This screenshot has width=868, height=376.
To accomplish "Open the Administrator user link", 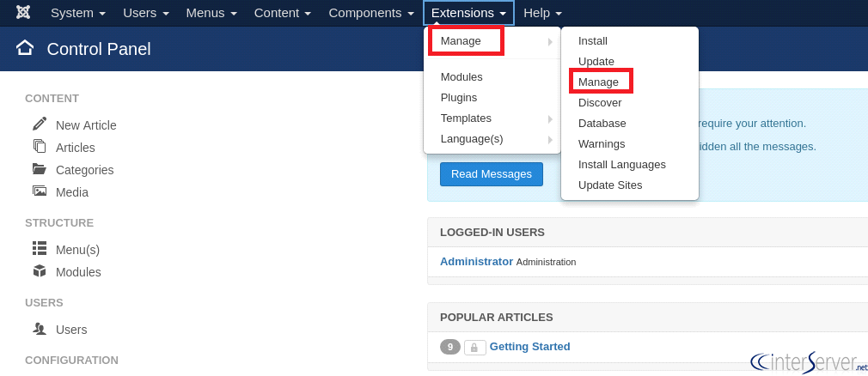I will tap(477, 262).
